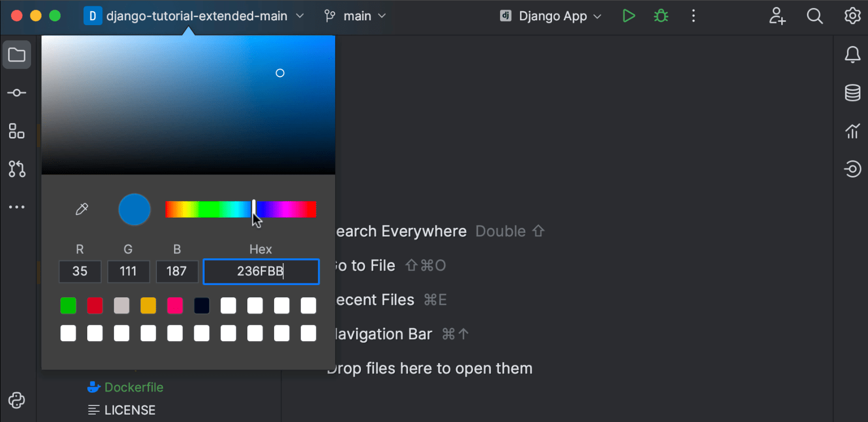868x422 pixels.
Task: Show more tool windows via ellipsis
Action: 17,207
